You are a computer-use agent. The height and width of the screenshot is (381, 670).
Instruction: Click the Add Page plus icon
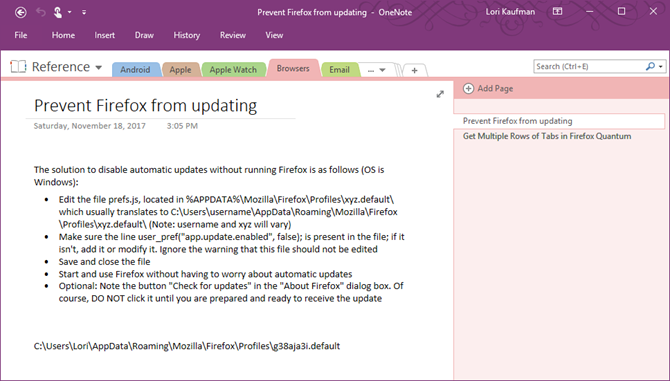coord(468,88)
